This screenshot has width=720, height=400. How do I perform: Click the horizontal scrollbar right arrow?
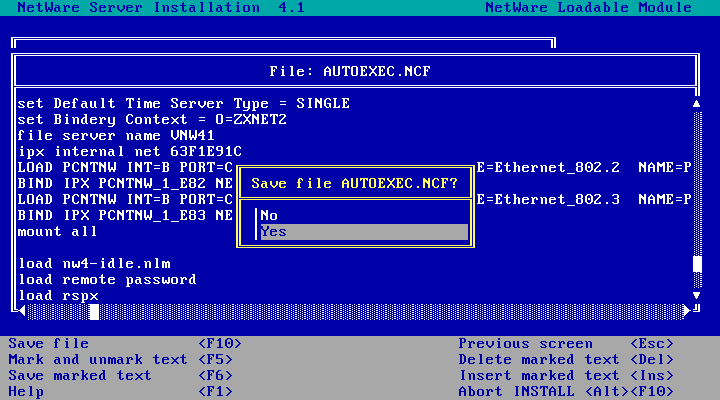pyautogui.click(x=686, y=311)
